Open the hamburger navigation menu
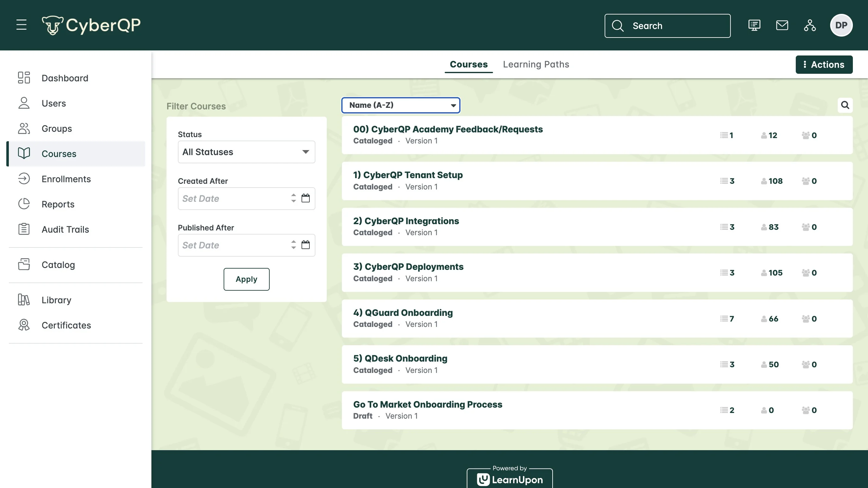Viewport: 868px width, 488px height. [21, 25]
